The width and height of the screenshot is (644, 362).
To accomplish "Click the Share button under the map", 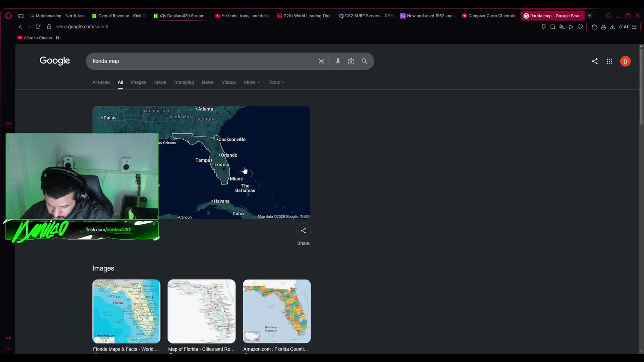I will pyautogui.click(x=303, y=235).
